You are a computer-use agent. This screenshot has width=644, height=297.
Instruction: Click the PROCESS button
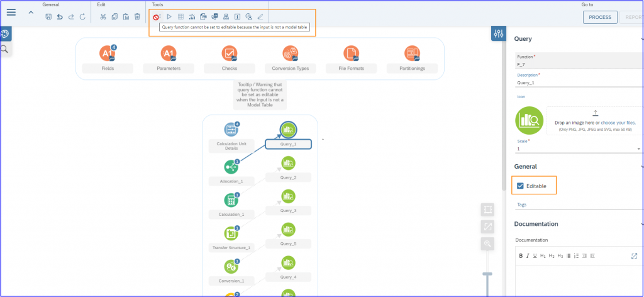pyautogui.click(x=600, y=17)
